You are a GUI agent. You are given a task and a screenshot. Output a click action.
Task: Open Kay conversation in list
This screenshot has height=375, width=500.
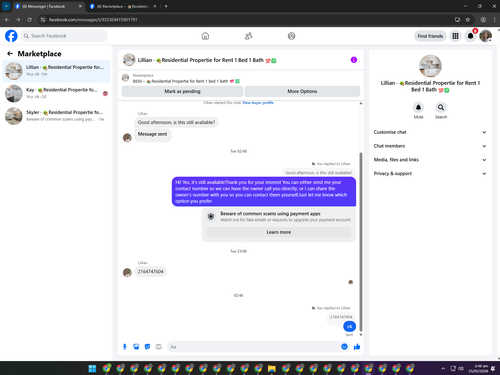coord(56,93)
